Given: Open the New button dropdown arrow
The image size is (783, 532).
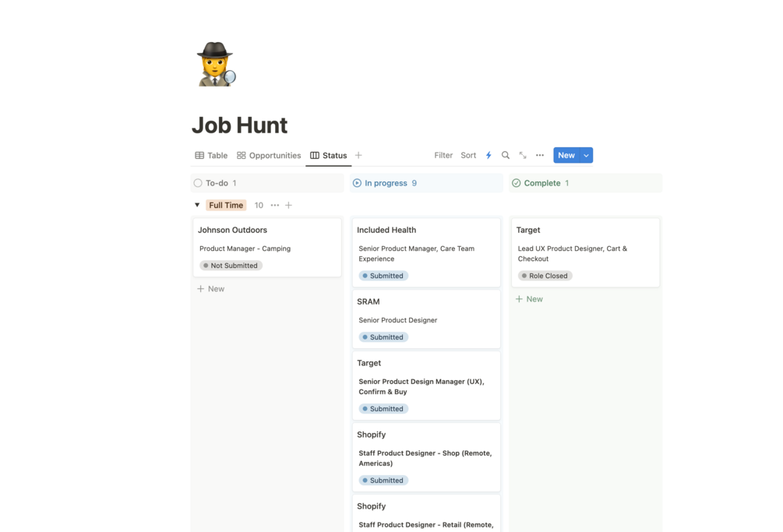Looking at the screenshot, I should 586,155.
